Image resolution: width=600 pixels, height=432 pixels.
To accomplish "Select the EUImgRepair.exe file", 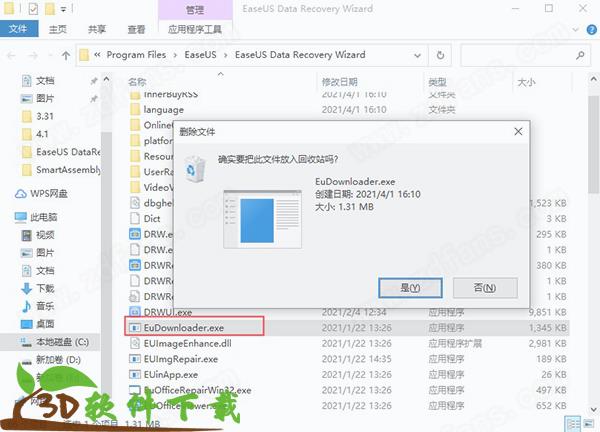I will [x=181, y=359].
